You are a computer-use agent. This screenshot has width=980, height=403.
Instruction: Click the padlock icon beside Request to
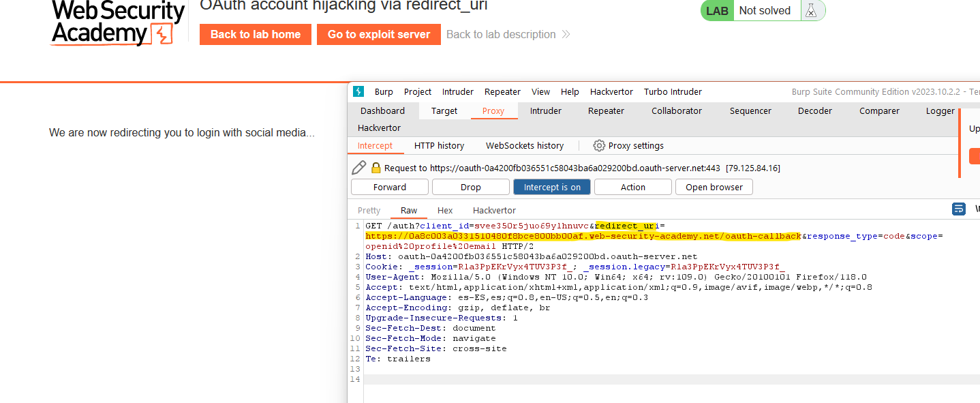[x=376, y=168]
